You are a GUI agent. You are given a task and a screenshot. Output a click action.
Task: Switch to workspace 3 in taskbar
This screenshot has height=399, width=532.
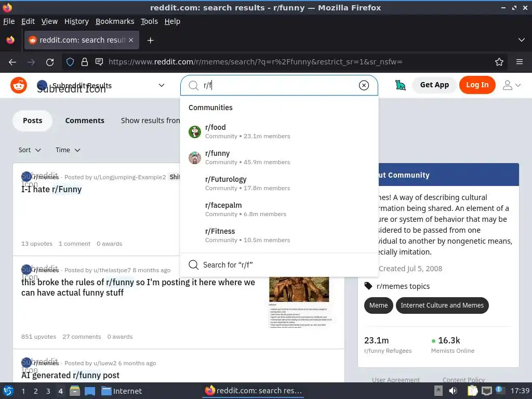48,391
